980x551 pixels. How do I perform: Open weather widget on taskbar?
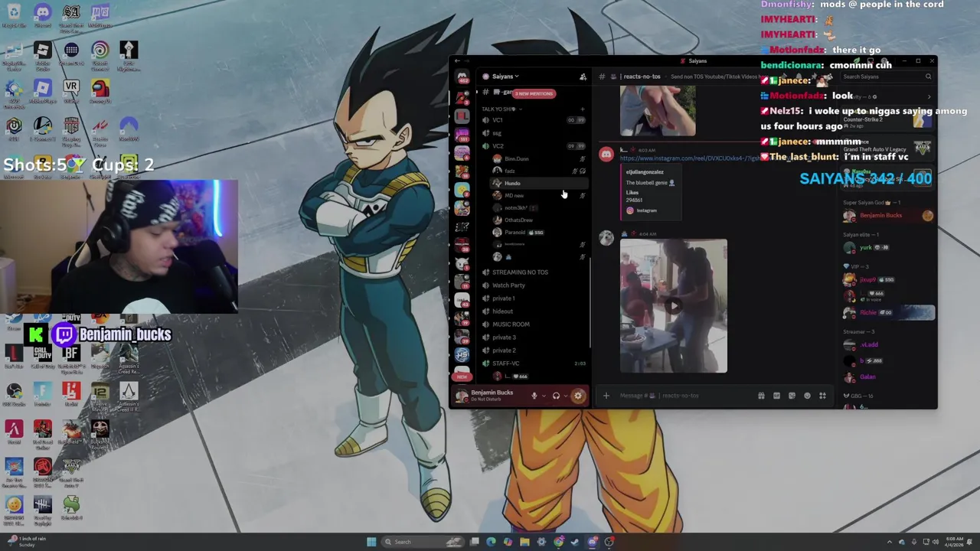tap(28, 541)
